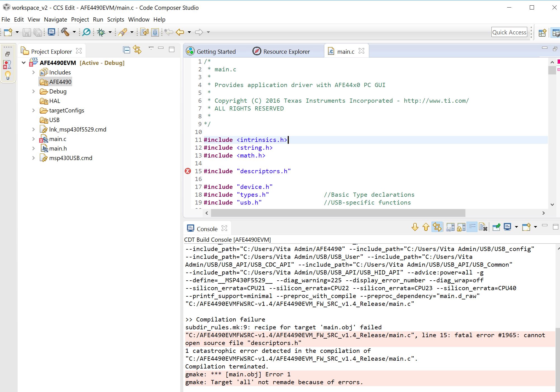Click Collapse All in Project Explorer

click(x=126, y=50)
